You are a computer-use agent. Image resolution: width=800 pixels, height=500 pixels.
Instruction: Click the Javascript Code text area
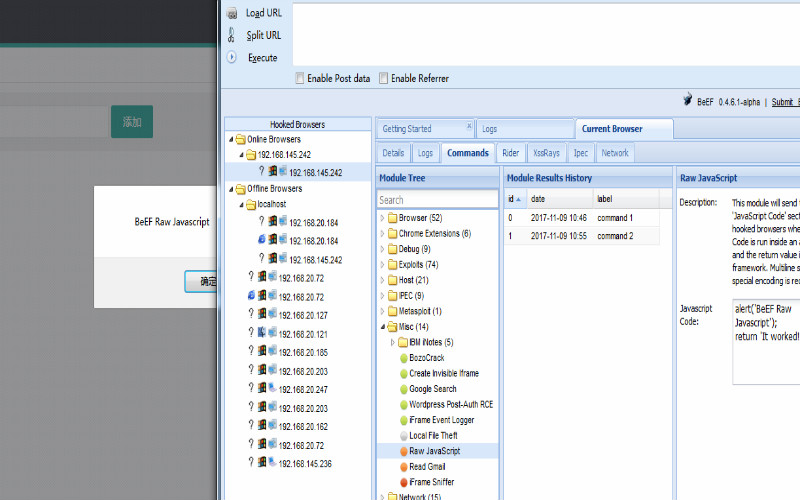tap(766, 342)
